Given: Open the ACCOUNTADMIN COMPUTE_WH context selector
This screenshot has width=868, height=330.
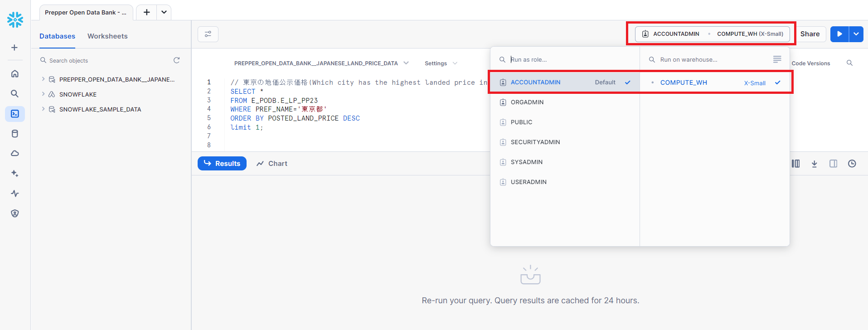Looking at the screenshot, I should point(713,34).
